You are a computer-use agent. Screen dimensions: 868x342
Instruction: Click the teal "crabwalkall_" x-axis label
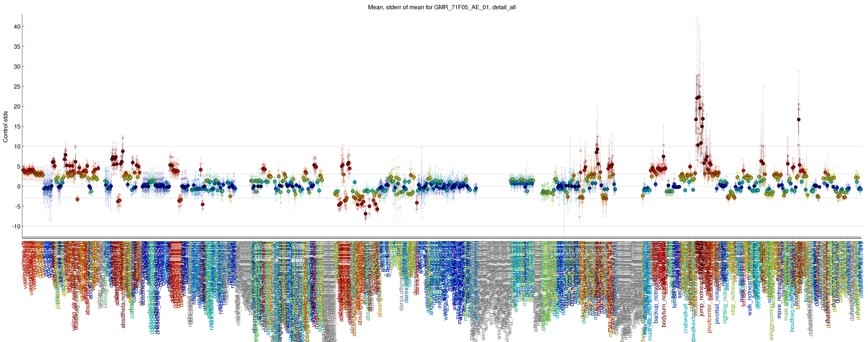coord(686,316)
